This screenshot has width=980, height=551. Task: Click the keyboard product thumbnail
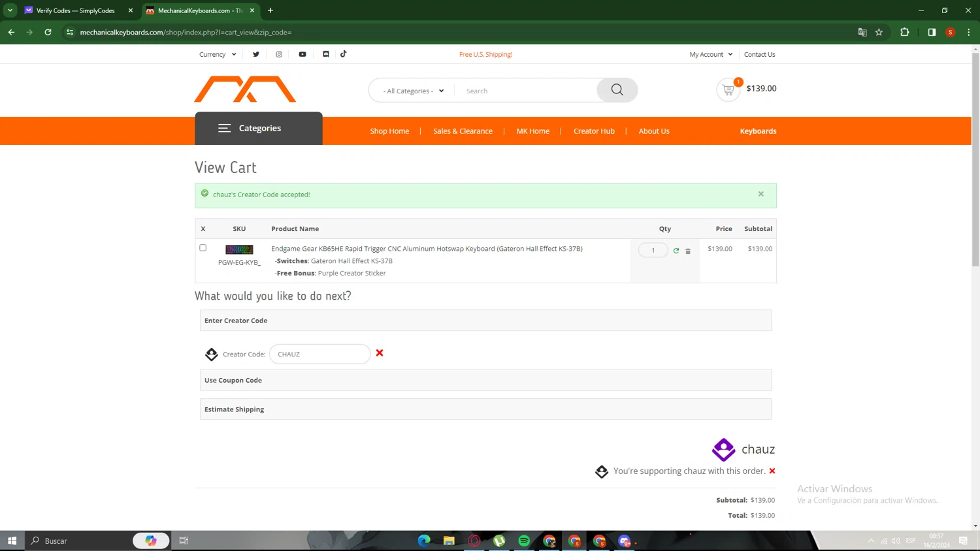point(239,249)
